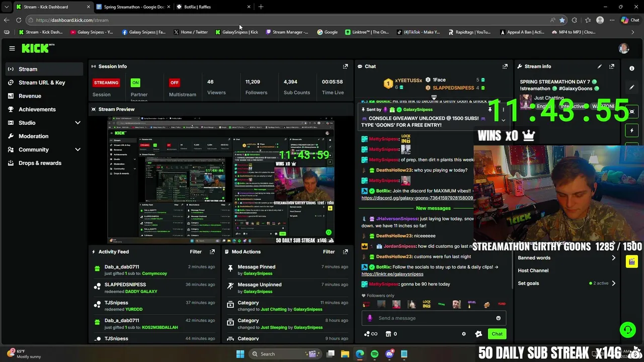The width and height of the screenshot is (644, 362).
Task: Click the ON partner income toggle
Action: click(135, 82)
